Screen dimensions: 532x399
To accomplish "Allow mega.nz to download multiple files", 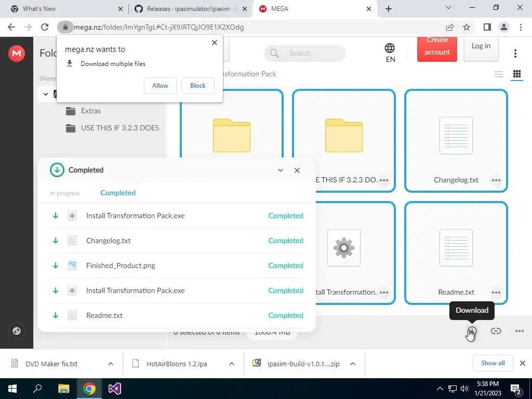I will coord(160,86).
